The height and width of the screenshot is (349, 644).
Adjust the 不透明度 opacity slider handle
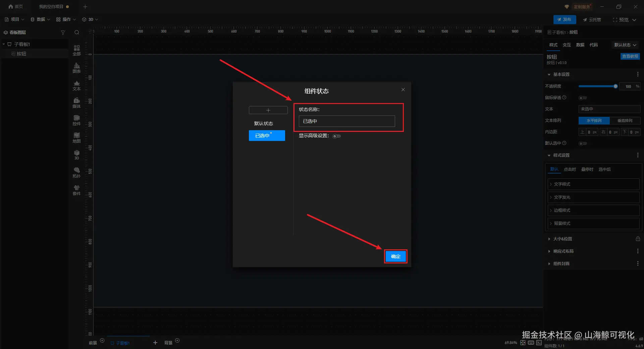pos(615,87)
